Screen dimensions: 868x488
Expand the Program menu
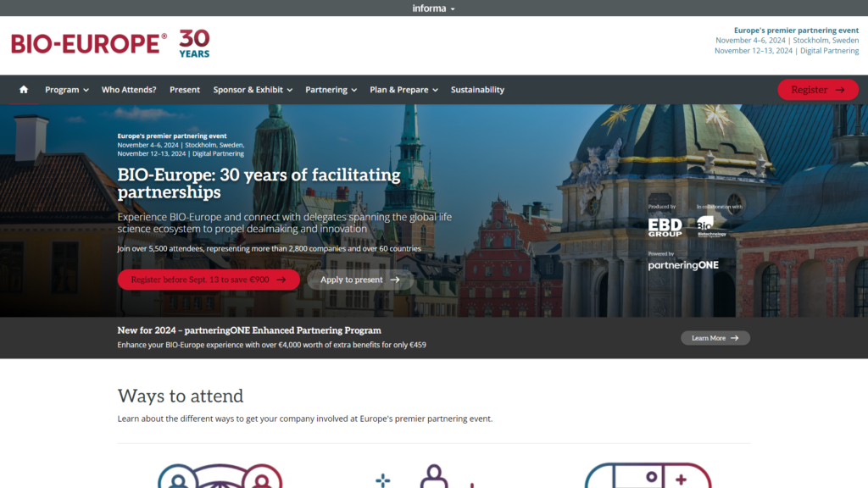[x=66, y=90]
